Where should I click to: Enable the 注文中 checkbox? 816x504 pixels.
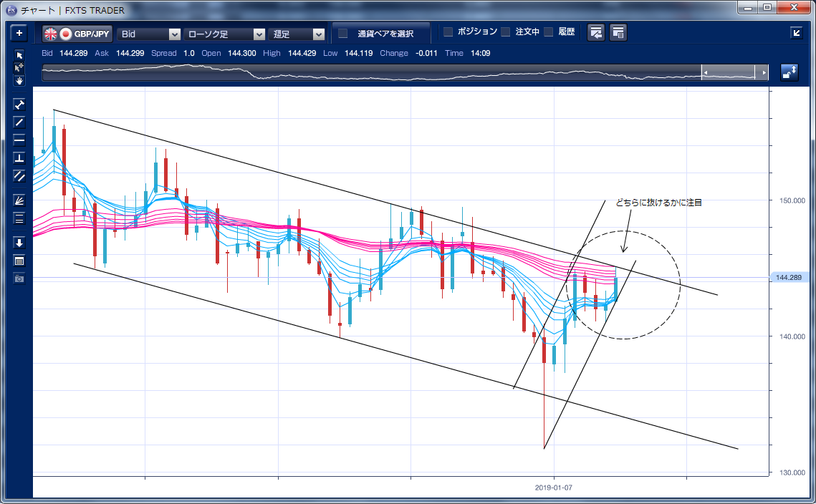506,32
